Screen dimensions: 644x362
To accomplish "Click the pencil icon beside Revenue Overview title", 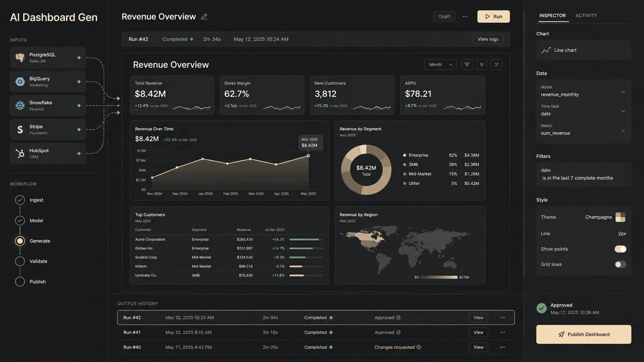I will 204,17.
